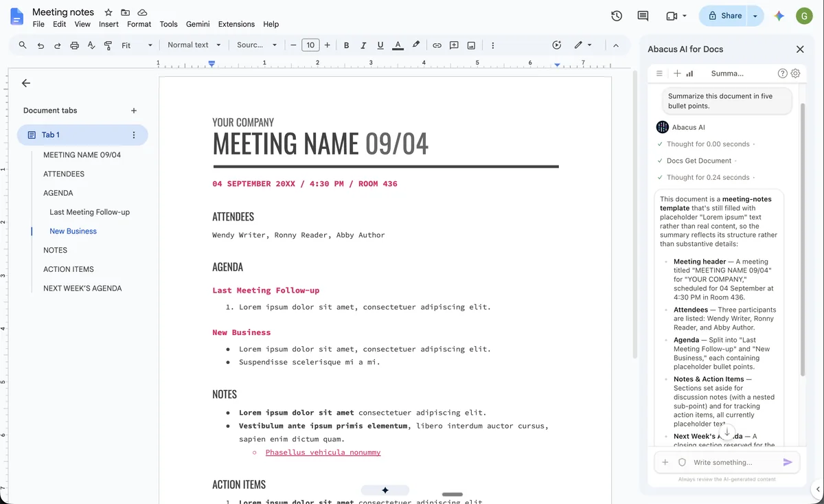The width and height of the screenshot is (824, 504).
Task: Choose text color with the A icon
Action: click(398, 45)
